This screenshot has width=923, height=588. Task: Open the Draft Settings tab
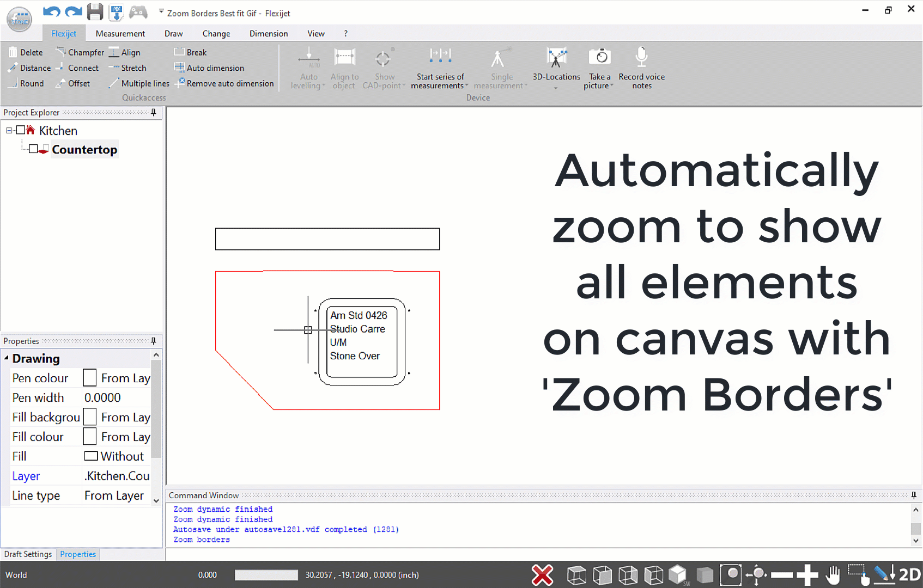pos(28,554)
